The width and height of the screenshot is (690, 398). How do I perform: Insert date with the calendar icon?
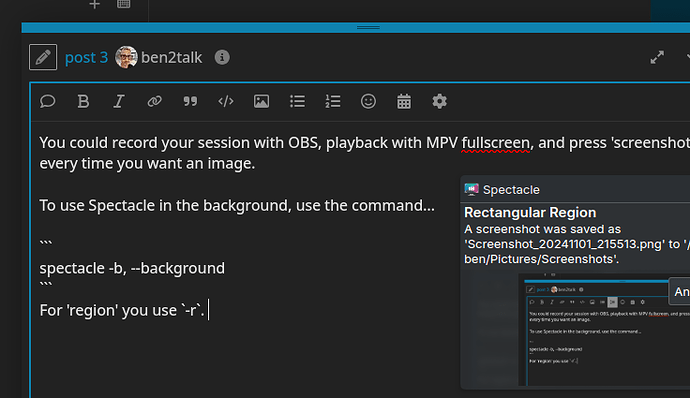click(404, 101)
